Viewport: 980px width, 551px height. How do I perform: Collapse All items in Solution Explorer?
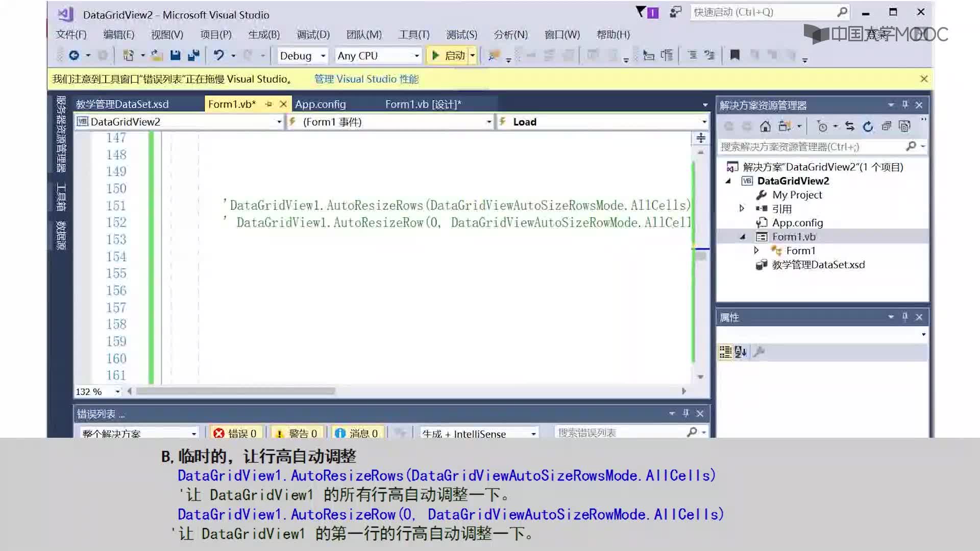click(x=887, y=126)
